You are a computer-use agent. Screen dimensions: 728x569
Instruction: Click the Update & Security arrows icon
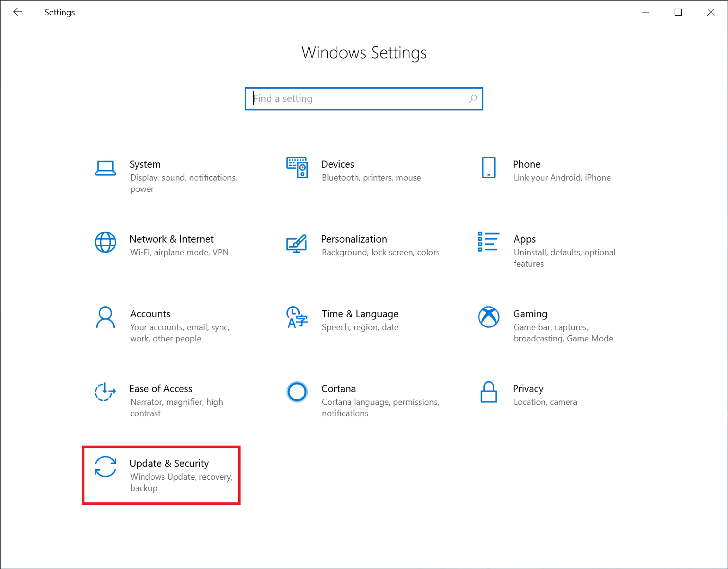point(105,467)
